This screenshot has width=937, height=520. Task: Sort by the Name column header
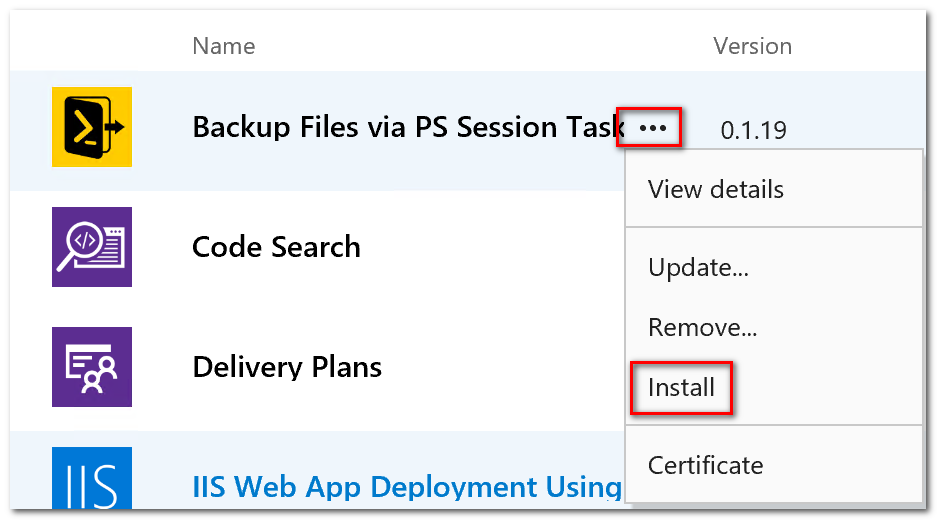click(223, 46)
